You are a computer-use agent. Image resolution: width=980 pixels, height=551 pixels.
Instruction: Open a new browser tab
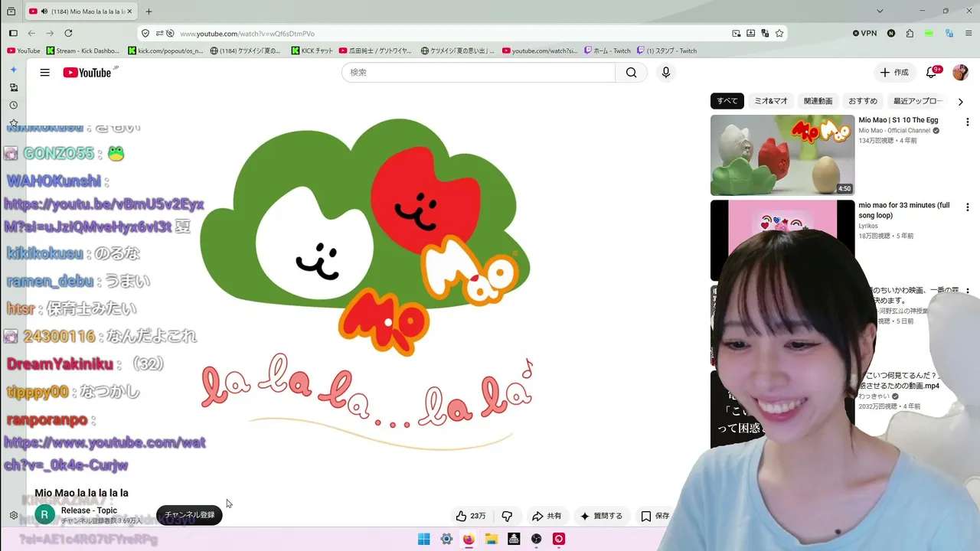pos(149,11)
